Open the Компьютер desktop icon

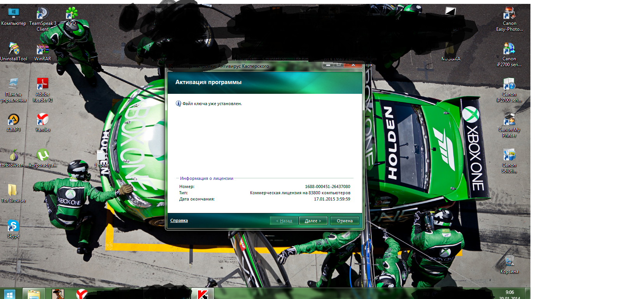click(14, 17)
